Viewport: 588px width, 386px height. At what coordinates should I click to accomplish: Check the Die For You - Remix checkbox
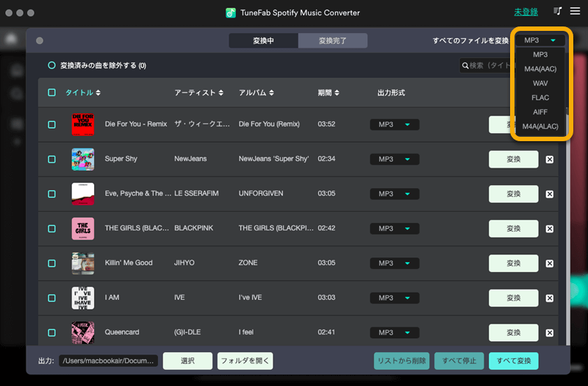tap(51, 124)
